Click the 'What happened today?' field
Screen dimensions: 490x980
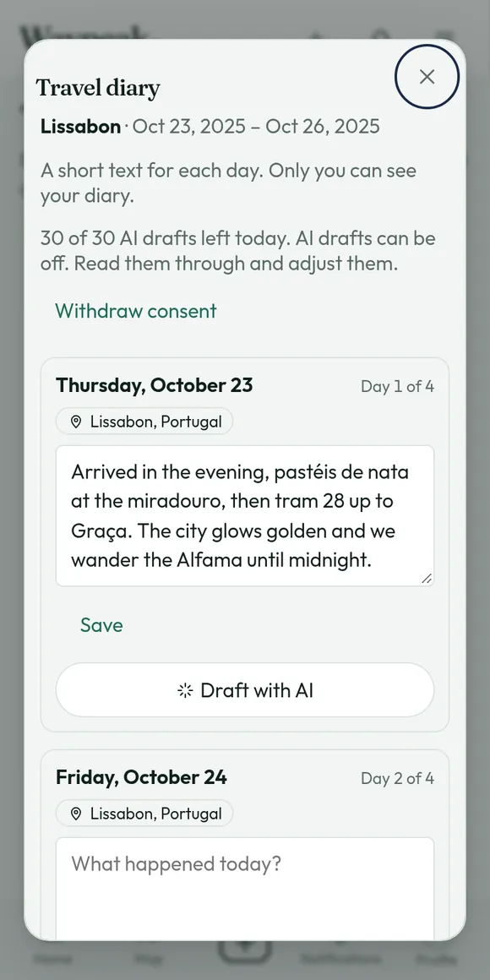tap(245, 888)
